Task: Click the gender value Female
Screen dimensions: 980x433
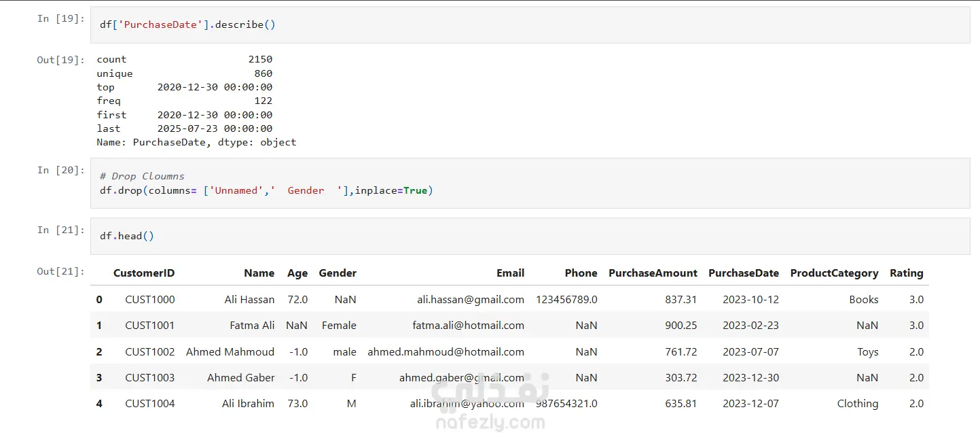Action: (339, 326)
